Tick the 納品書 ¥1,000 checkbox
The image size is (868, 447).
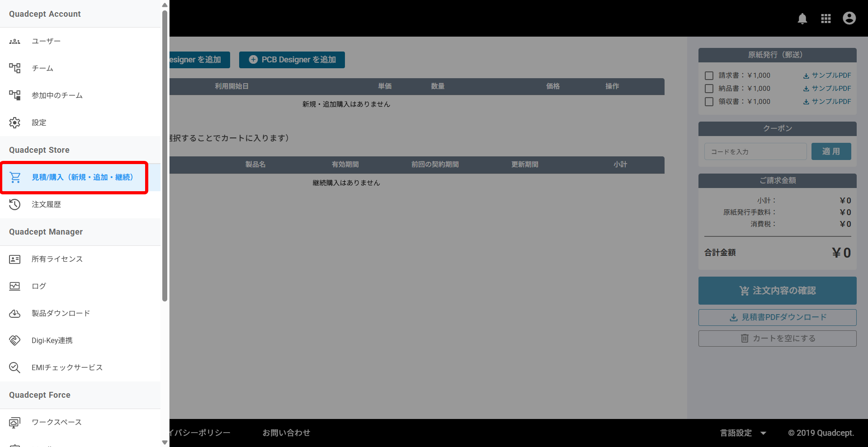[x=709, y=89]
